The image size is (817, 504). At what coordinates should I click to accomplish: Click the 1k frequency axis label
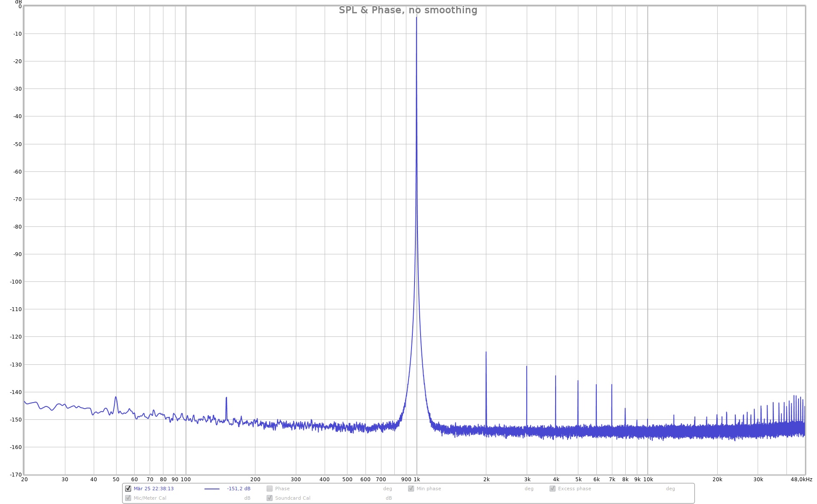417,480
